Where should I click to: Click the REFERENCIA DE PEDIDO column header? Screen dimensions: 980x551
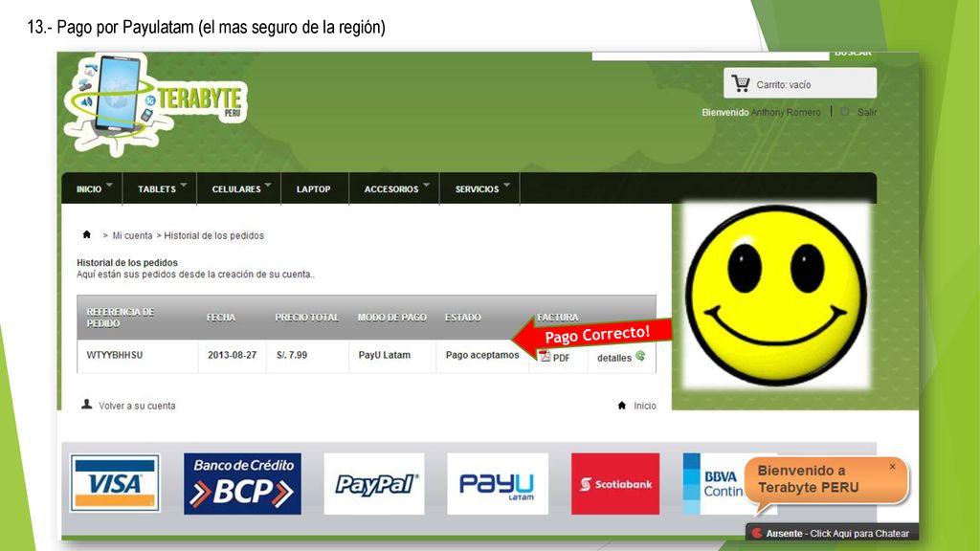120,318
